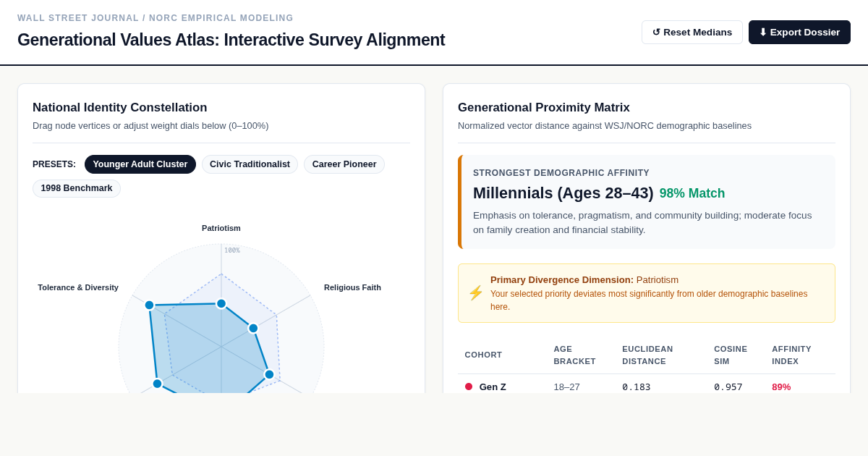Image resolution: width=868 pixels, height=456 pixels.
Task: Load the 1998 Benchmark preset
Action: [77, 188]
